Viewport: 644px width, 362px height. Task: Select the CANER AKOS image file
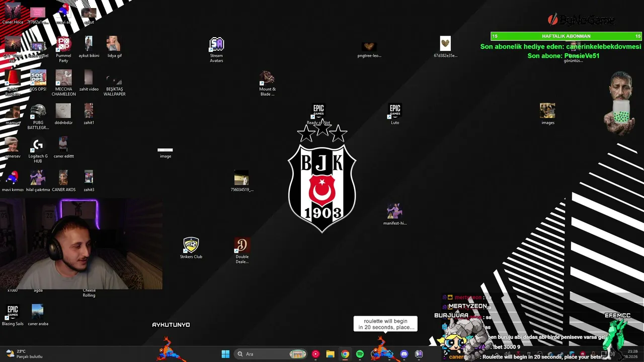[63, 182]
